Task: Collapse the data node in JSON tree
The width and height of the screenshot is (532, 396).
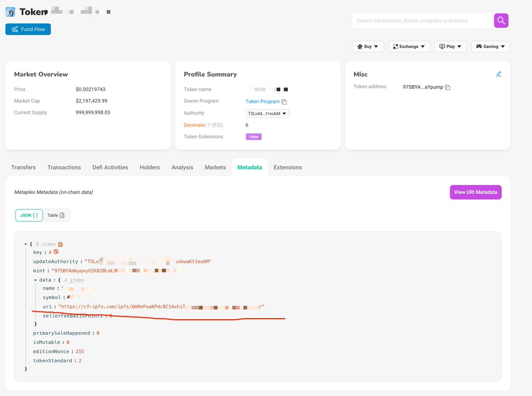Action: coord(35,280)
